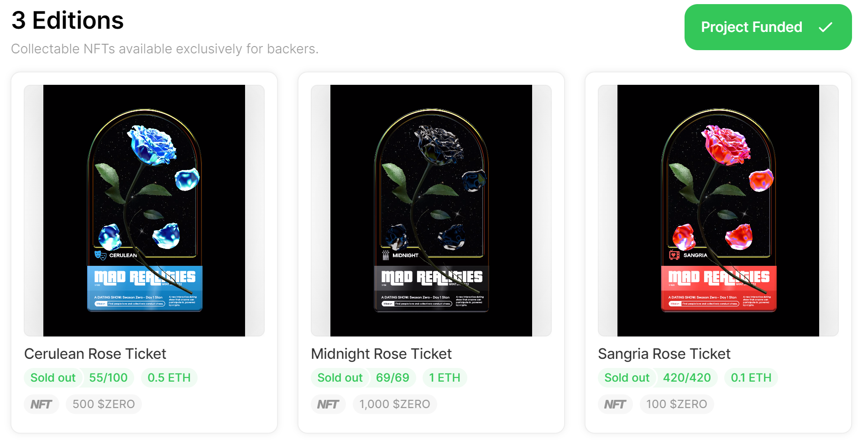Click the checkmark icon in Project Funded
The image size is (868, 445).
(825, 27)
